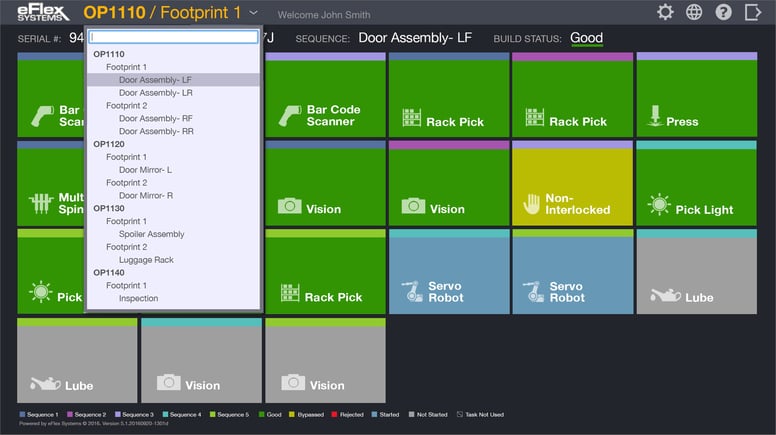776x435 pixels.
Task: Click the dropdown search input field
Action: point(173,37)
